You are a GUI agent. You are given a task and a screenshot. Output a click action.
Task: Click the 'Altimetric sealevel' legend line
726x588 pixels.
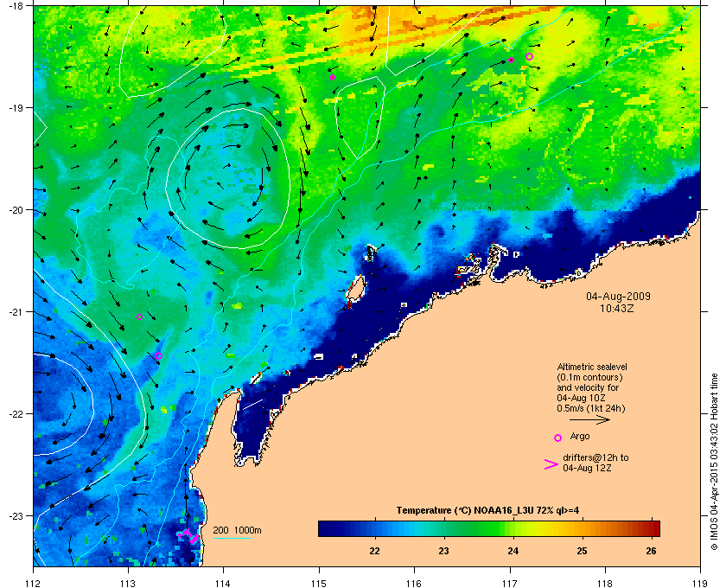[x=592, y=367]
